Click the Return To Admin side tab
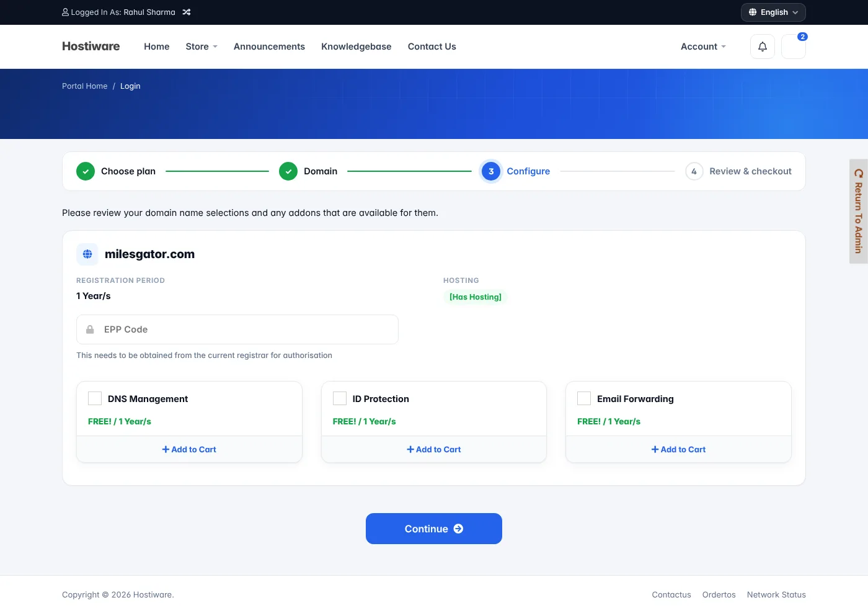 pyautogui.click(x=859, y=212)
